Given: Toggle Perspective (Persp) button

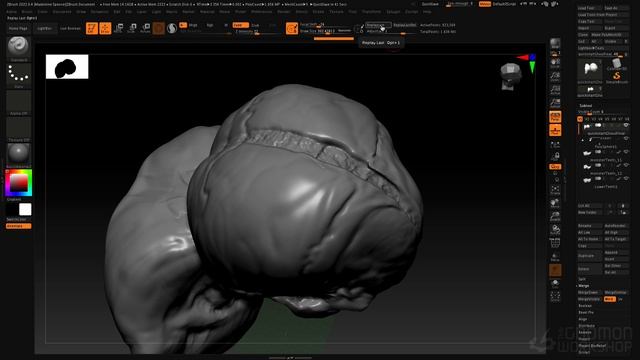Looking at the screenshot, I should click(x=555, y=117).
